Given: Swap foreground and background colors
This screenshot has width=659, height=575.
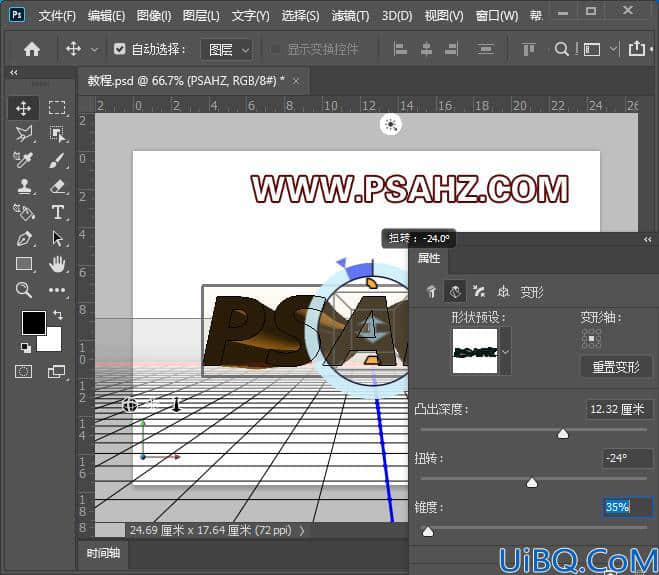Looking at the screenshot, I should point(58,314).
